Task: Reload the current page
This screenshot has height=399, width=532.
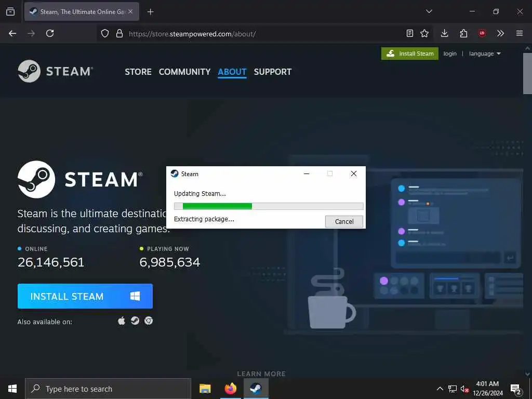Action: coord(50,33)
